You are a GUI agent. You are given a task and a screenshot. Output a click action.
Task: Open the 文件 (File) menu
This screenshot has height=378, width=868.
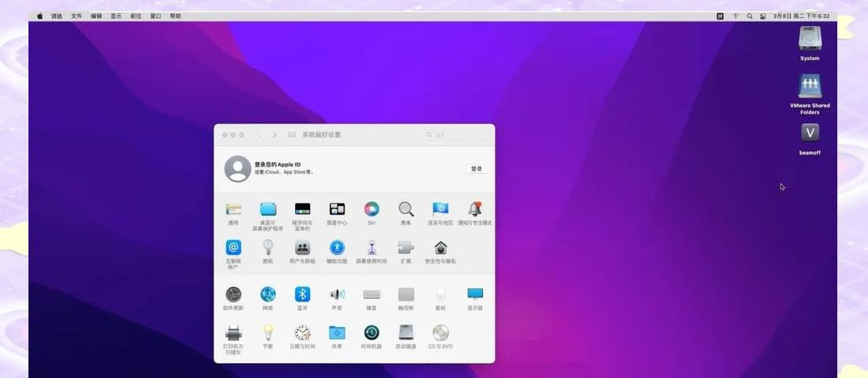click(x=77, y=17)
